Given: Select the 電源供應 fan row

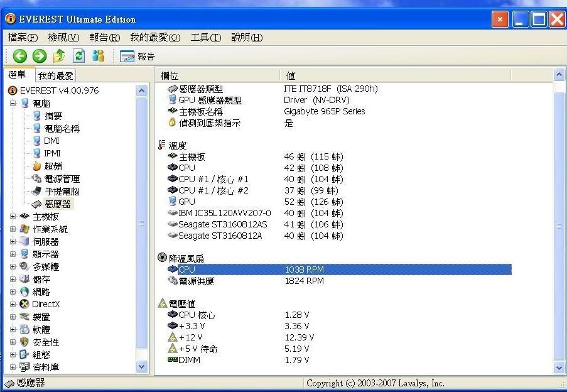Looking at the screenshot, I should click(x=340, y=281).
